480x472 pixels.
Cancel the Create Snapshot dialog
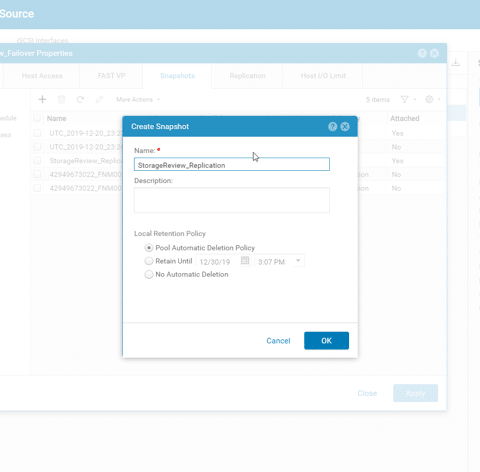(x=278, y=341)
